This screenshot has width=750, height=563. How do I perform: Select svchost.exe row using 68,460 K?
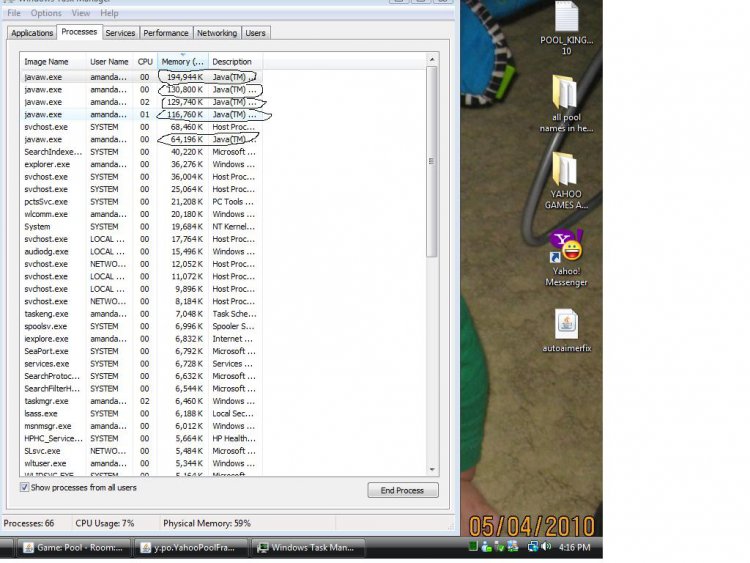[x=142, y=127]
